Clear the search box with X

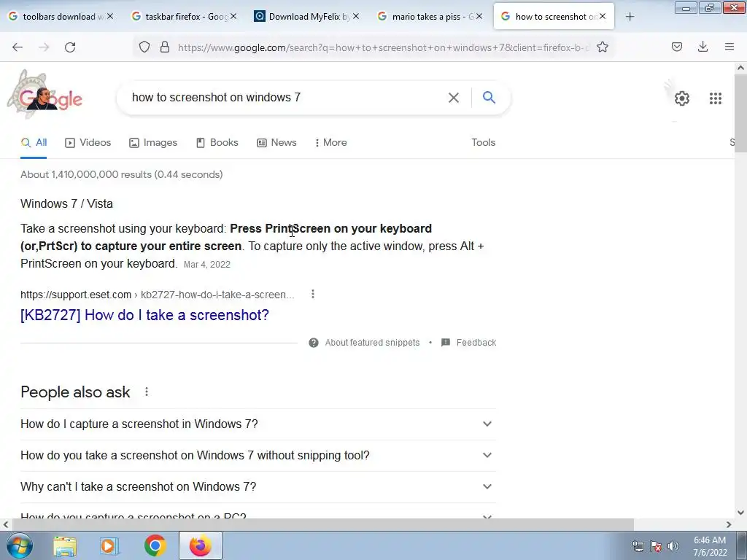pos(454,98)
